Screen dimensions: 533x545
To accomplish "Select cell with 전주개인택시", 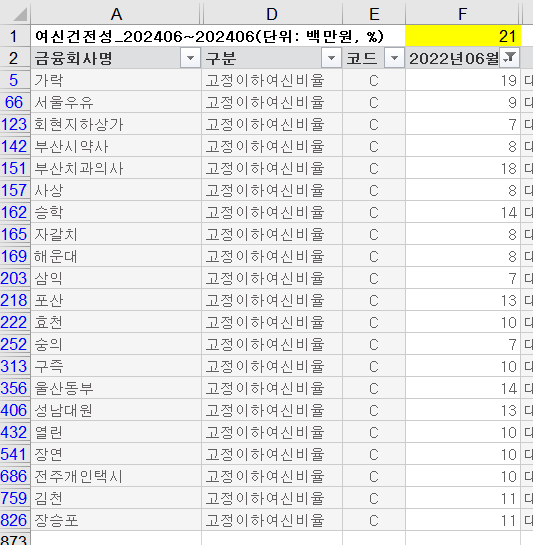I will tap(116, 476).
